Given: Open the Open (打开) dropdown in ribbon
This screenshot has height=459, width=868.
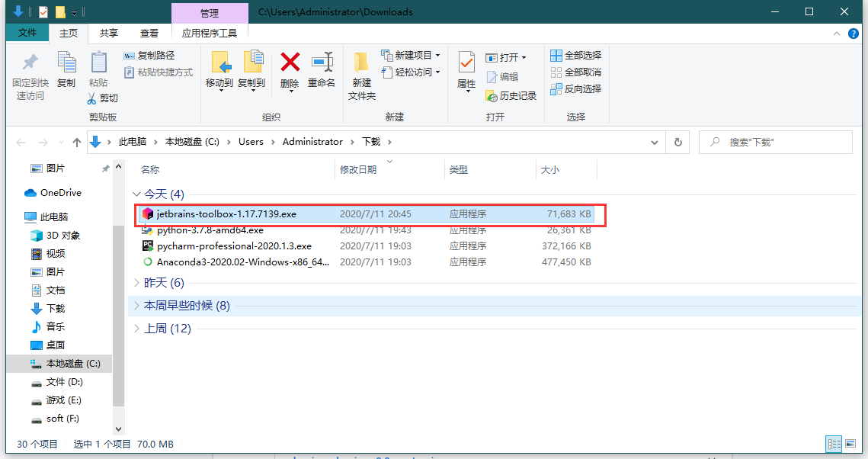Looking at the screenshot, I should click(506, 58).
